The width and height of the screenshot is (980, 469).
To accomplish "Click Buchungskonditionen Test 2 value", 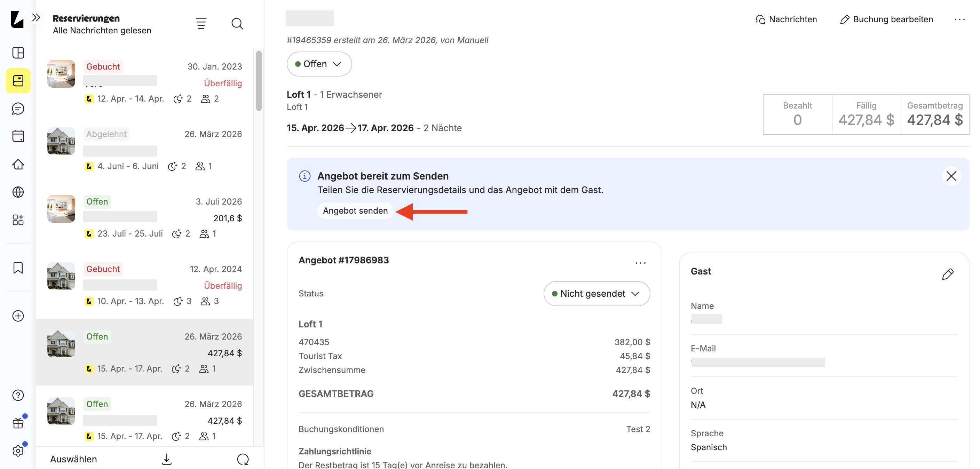I will [638, 429].
